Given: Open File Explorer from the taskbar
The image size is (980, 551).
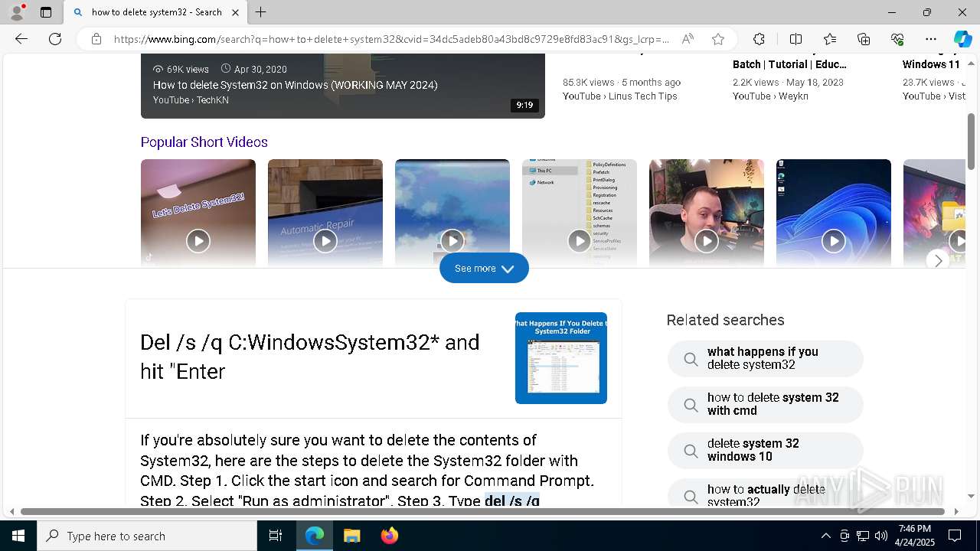Looking at the screenshot, I should coord(351,536).
